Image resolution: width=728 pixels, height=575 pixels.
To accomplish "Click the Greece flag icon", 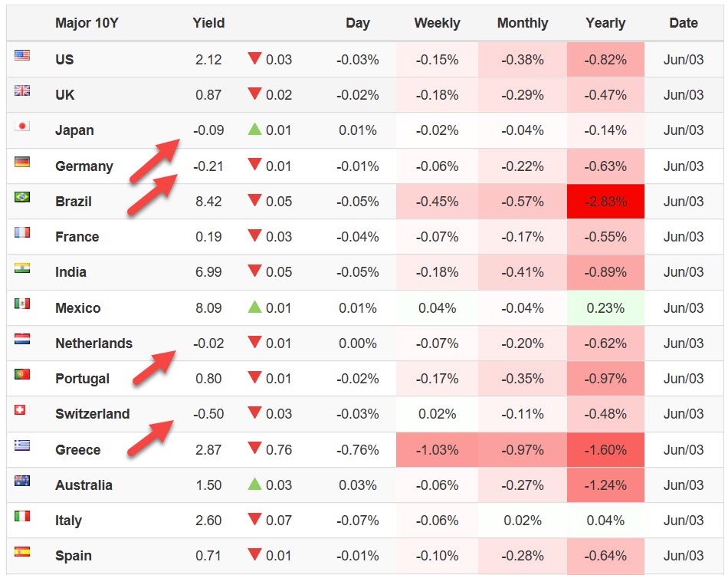I will tap(22, 446).
